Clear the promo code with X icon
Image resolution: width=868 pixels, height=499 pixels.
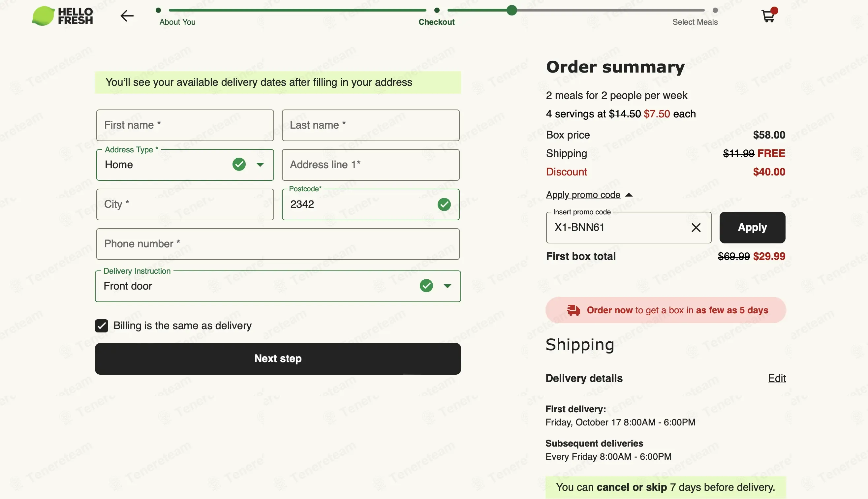[696, 228]
